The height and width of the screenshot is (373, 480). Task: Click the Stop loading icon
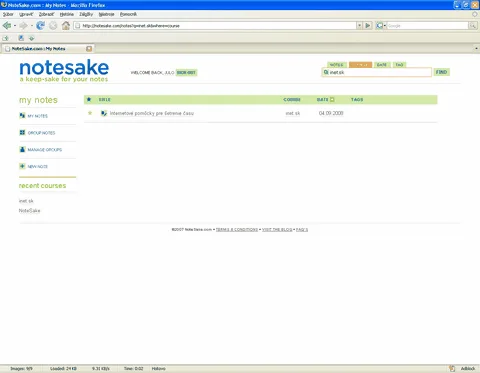point(53,25)
